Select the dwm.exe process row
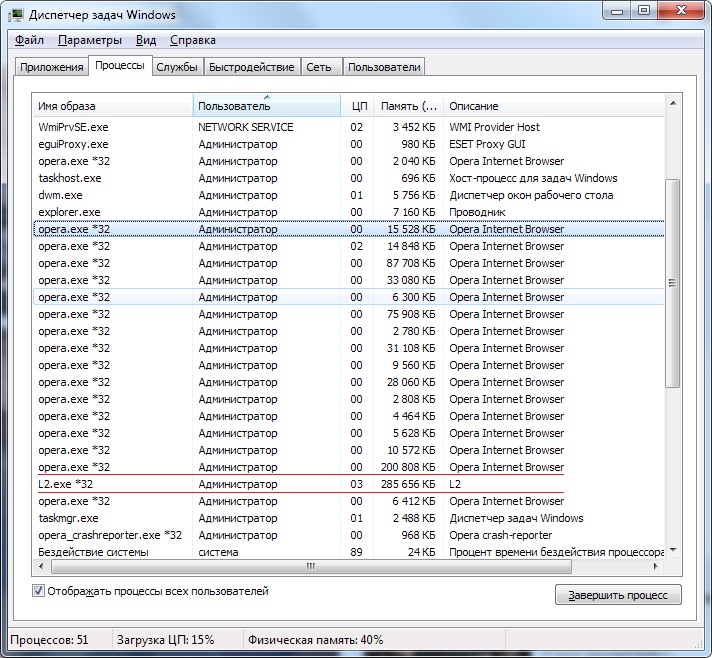This screenshot has height=658, width=712. pyautogui.click(x=348, y=195)
